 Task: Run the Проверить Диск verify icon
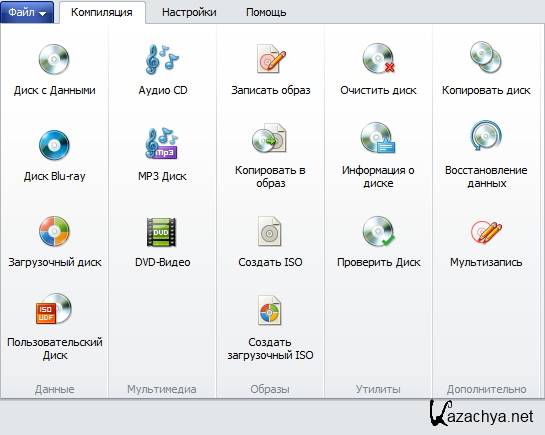(x=379, y=231)
